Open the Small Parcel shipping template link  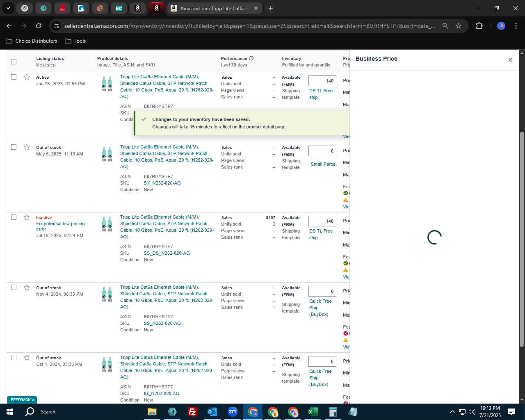tap(323, 164)
